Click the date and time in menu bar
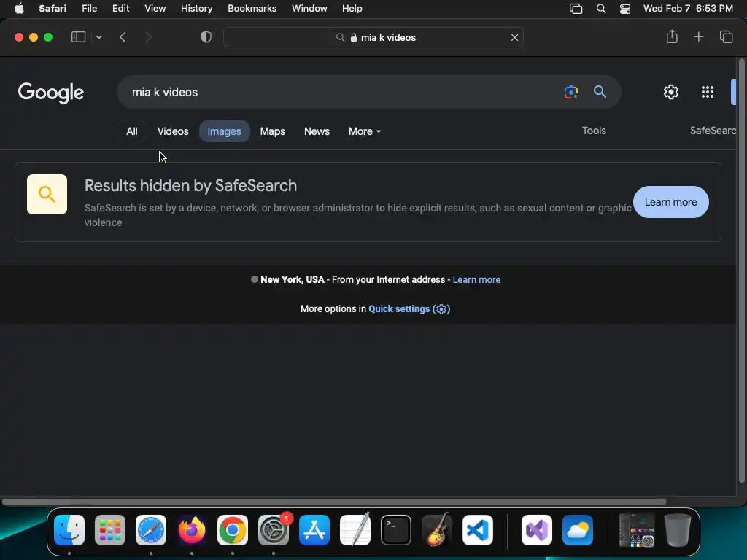This screenshot has height=560, width=747. tap(688, 8)
